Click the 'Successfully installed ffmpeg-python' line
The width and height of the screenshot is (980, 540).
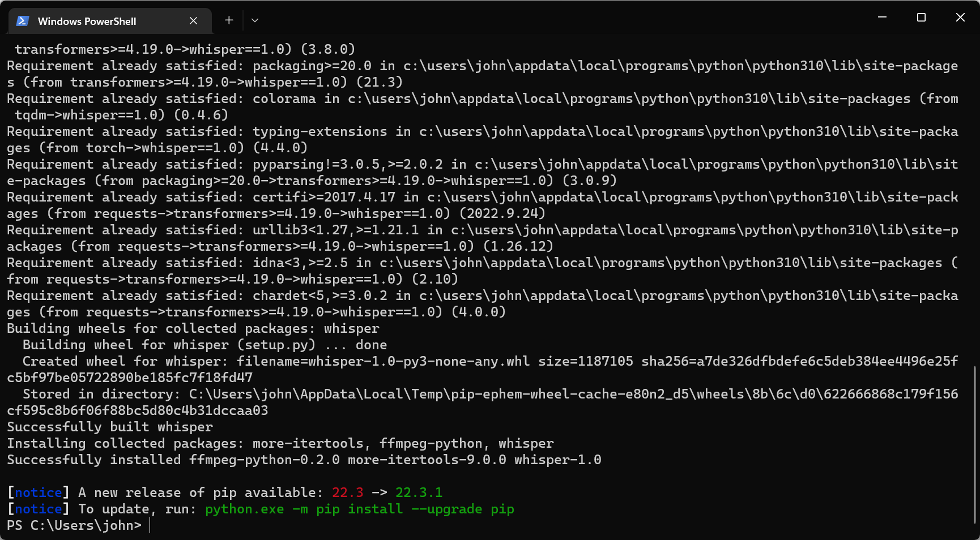click(304, 460)
